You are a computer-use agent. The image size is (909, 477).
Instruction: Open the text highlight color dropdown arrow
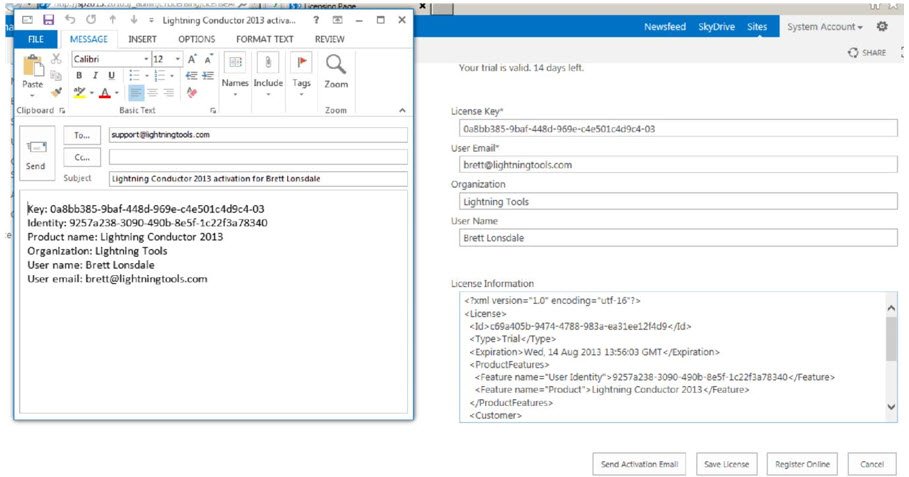92,93
